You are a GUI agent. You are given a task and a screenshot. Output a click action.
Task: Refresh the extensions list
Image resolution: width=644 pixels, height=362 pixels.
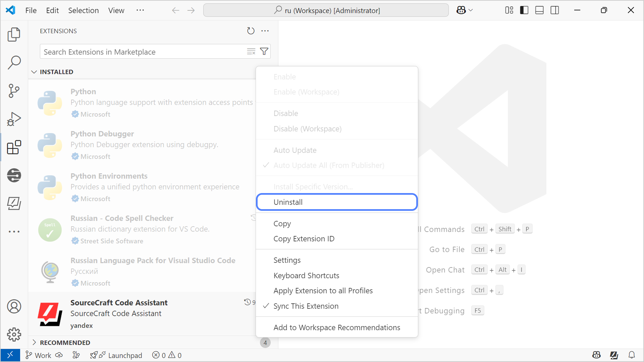(251, 31)
